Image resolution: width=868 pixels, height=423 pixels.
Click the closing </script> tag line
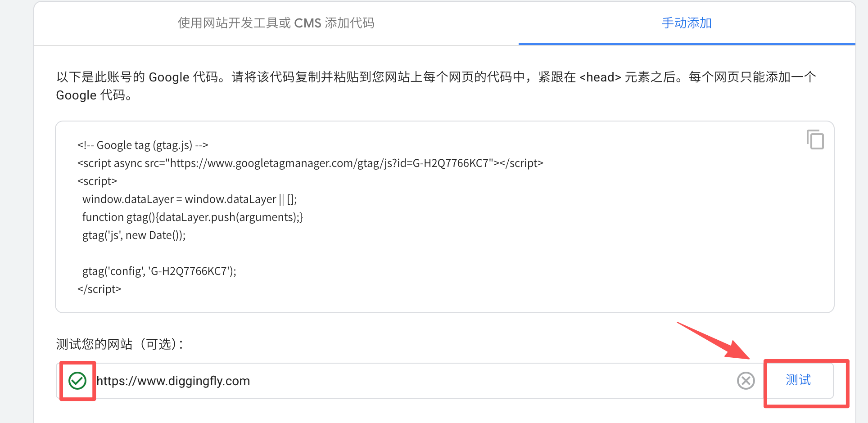(x=99, y=289)
